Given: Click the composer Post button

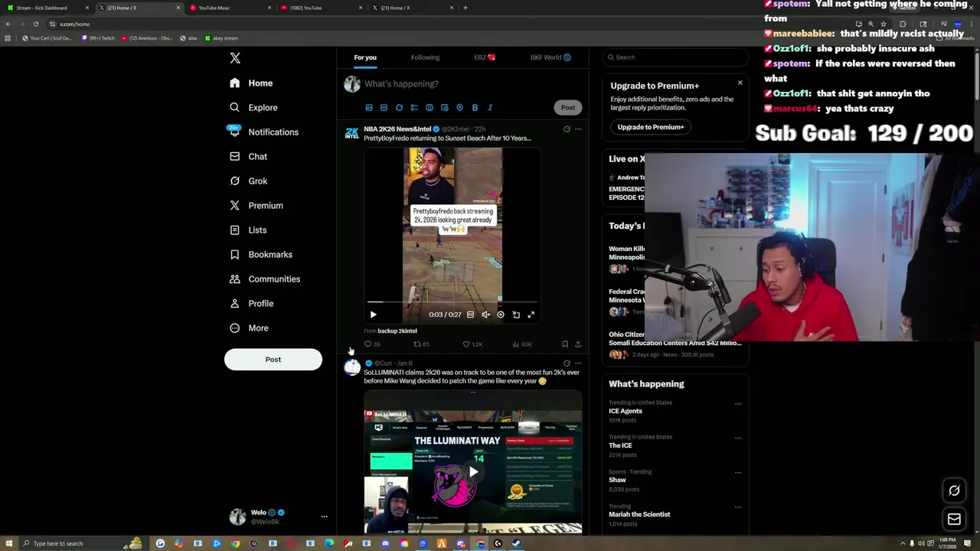Looking at the screenshot, I should click(x=567, y=107).
